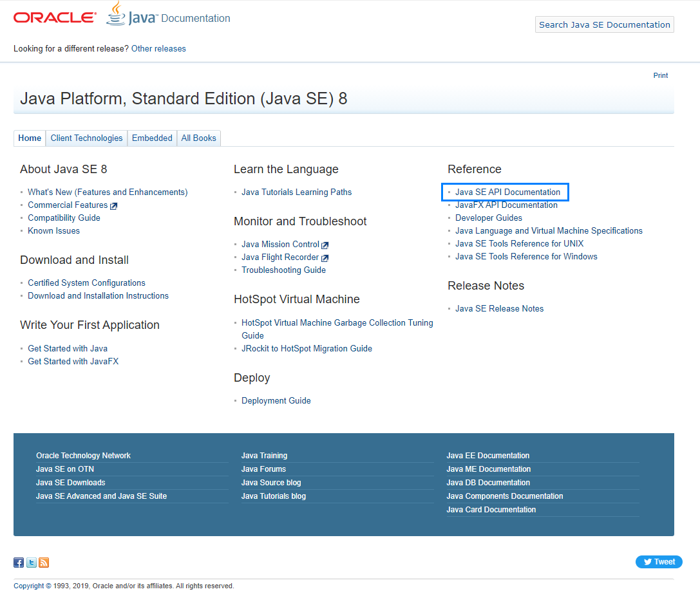Open Java SE Tools Reference for UNIX
The image size is (700, 596).
tap(519, 244)
